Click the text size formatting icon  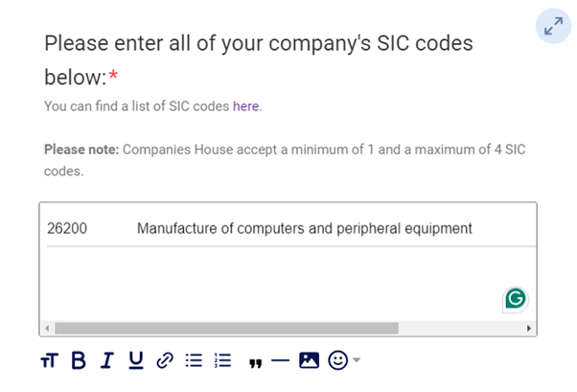click(49, 360)
